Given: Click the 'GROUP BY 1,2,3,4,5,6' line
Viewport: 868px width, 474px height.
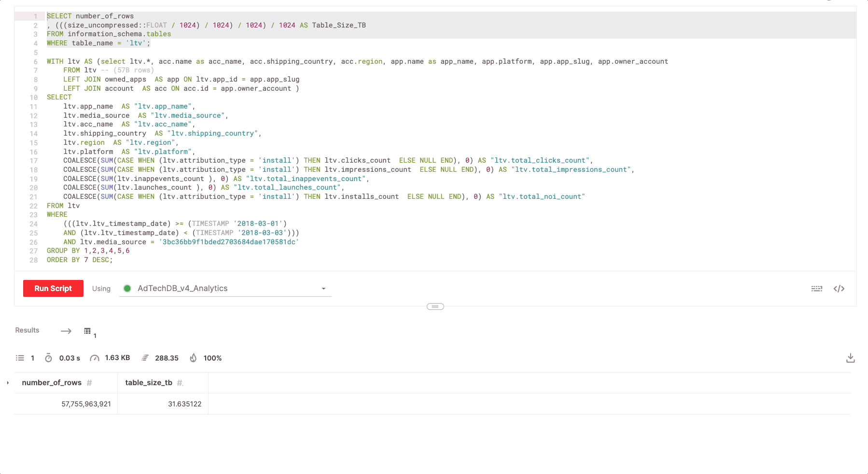Looking at the screenshot, I should (x=88, y=251).
